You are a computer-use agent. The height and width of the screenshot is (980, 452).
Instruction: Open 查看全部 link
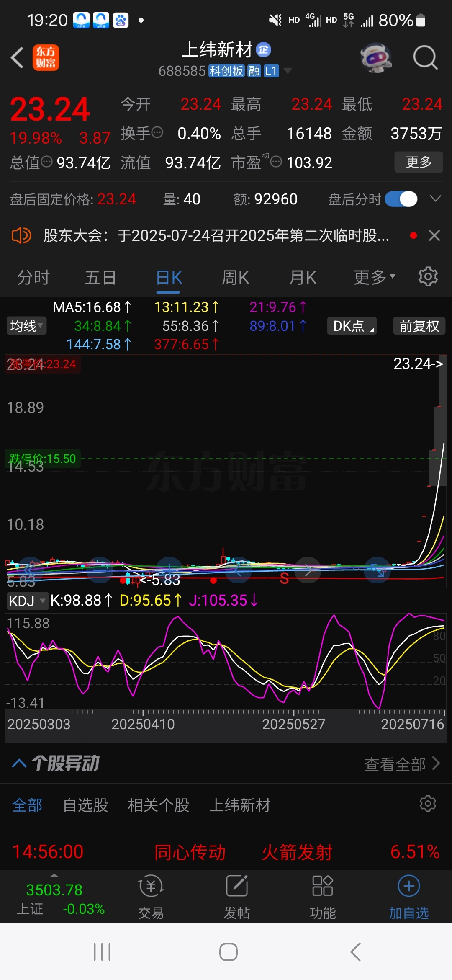point(402,764)
